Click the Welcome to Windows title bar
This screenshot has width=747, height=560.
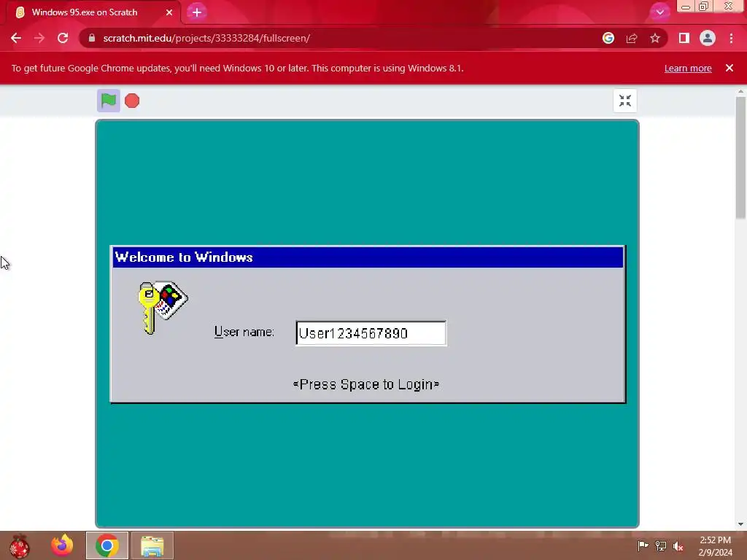368,257
